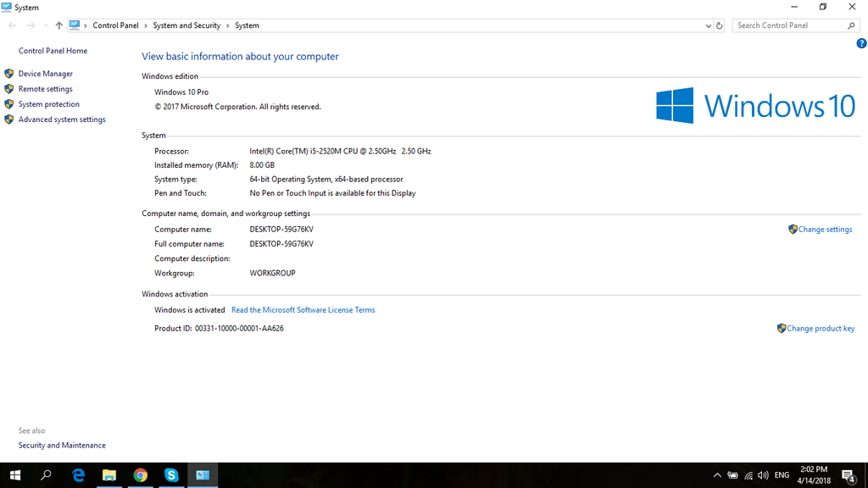Launch Google Chrome from taskbar

(140, 475)
